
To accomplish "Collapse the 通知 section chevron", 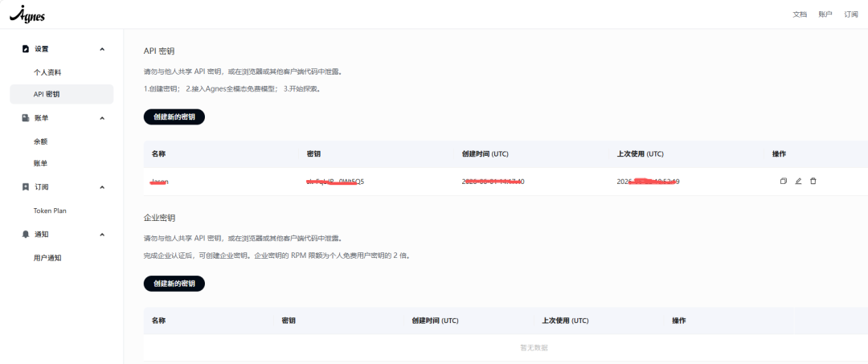I will tap(102, 234).
